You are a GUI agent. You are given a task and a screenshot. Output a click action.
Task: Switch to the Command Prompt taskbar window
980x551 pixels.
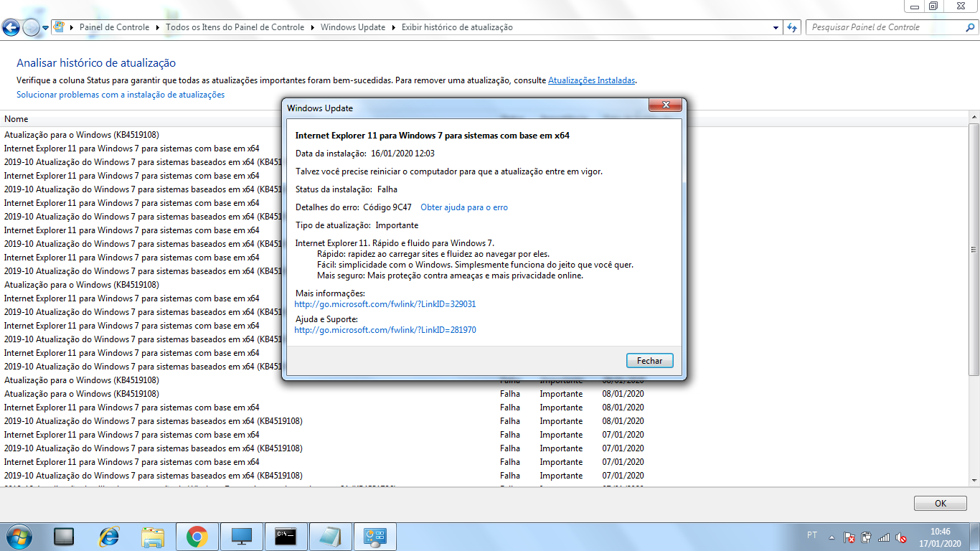tap(286, 537)
